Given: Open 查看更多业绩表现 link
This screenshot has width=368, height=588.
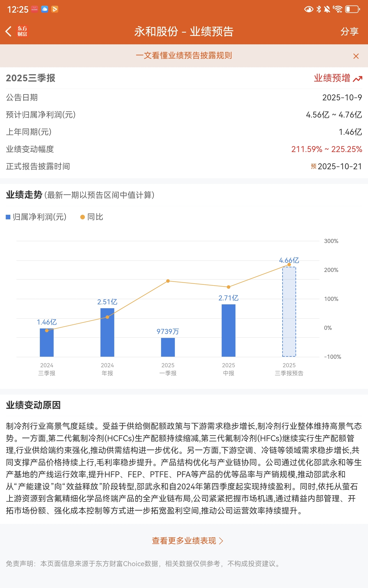Looking at the screenshot, I should (x=184, y=541).
